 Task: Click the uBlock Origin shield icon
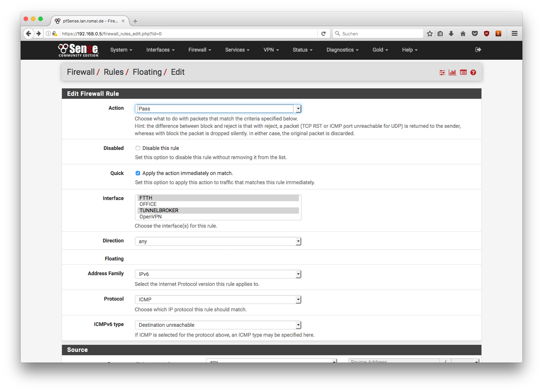(487, 34)
